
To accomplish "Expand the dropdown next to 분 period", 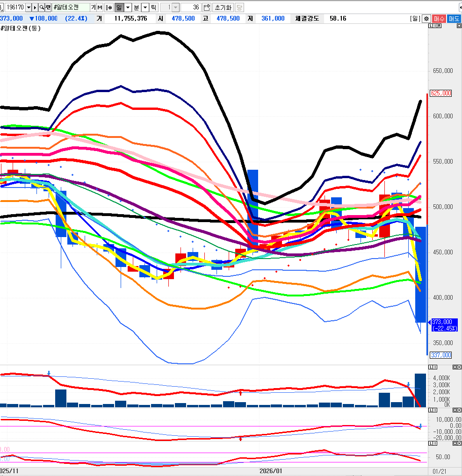I will point(144,7).
